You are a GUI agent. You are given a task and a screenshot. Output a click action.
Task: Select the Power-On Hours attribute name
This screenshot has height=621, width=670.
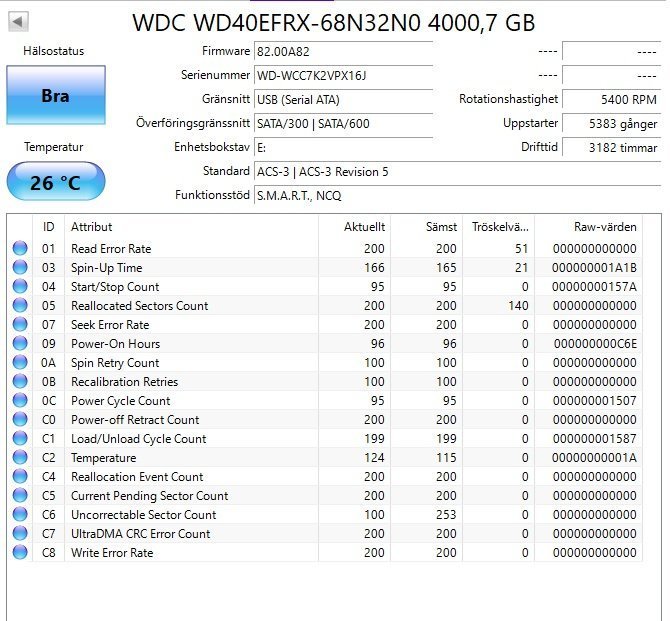pos(115,344)
